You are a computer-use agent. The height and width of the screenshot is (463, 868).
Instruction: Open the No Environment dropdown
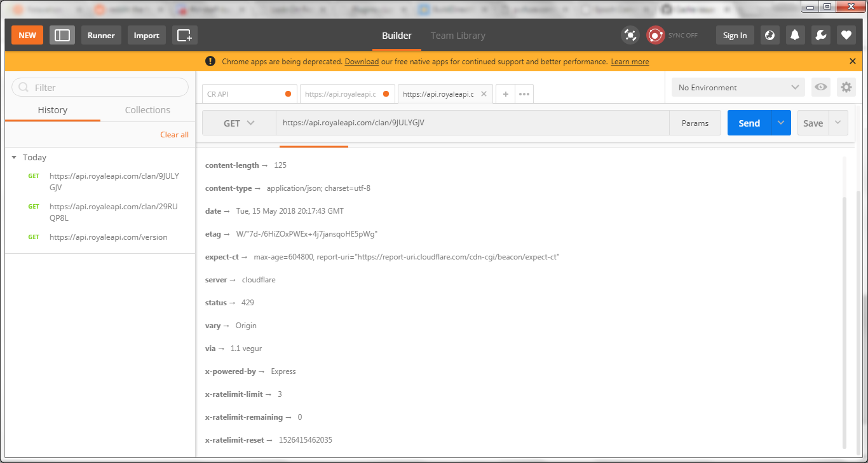[x=737, y=87]
